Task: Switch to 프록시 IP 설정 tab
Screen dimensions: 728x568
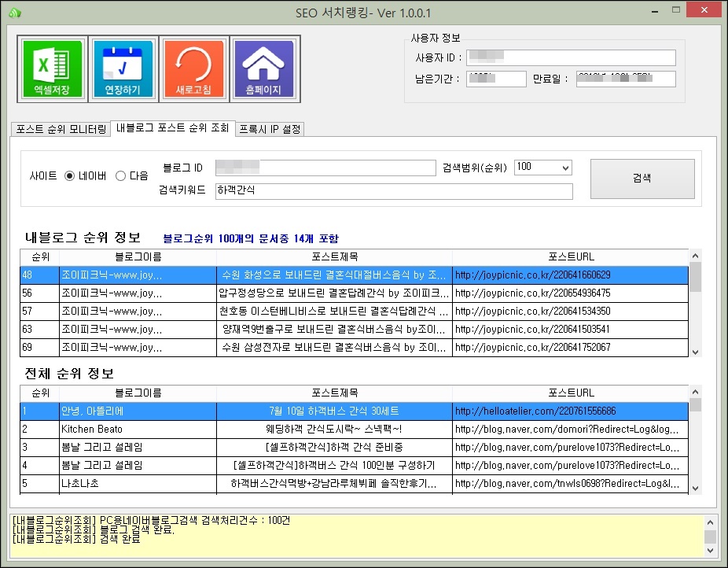Action: [x=270, y=129]
